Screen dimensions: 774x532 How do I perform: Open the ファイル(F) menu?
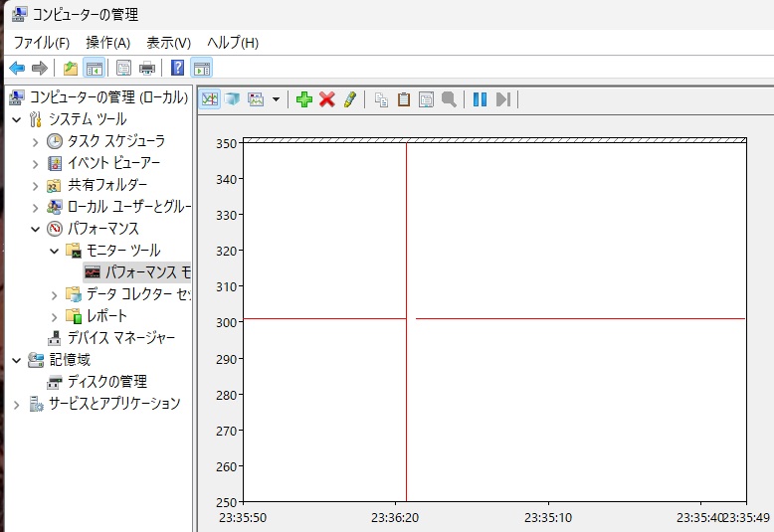(x=42, y=43)
